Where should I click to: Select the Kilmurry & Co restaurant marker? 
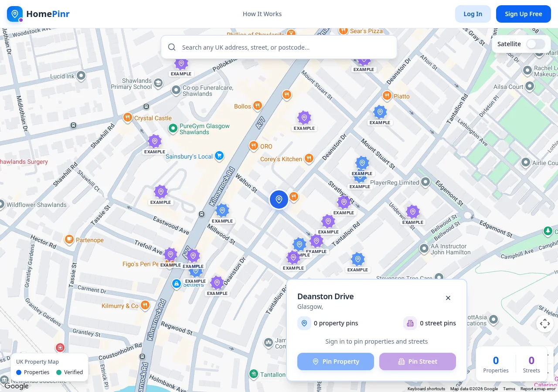(145, 305)
